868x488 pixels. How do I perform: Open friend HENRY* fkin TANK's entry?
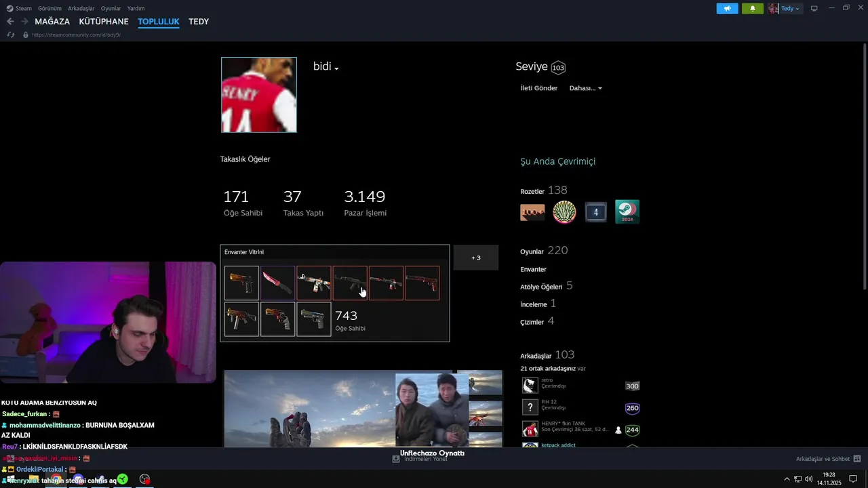[x=580, y=429]
